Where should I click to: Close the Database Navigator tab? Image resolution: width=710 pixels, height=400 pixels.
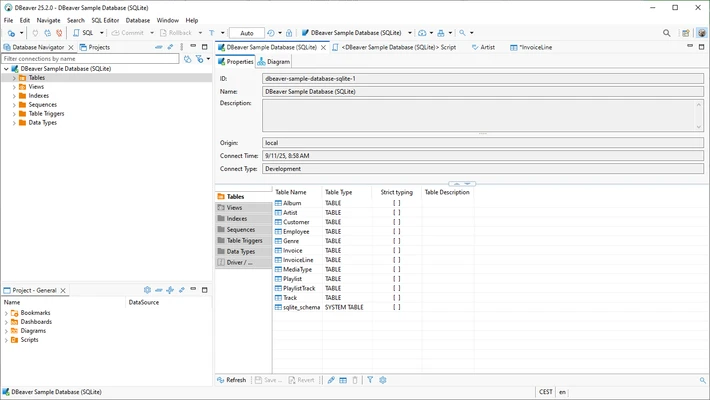click(71, 47)
